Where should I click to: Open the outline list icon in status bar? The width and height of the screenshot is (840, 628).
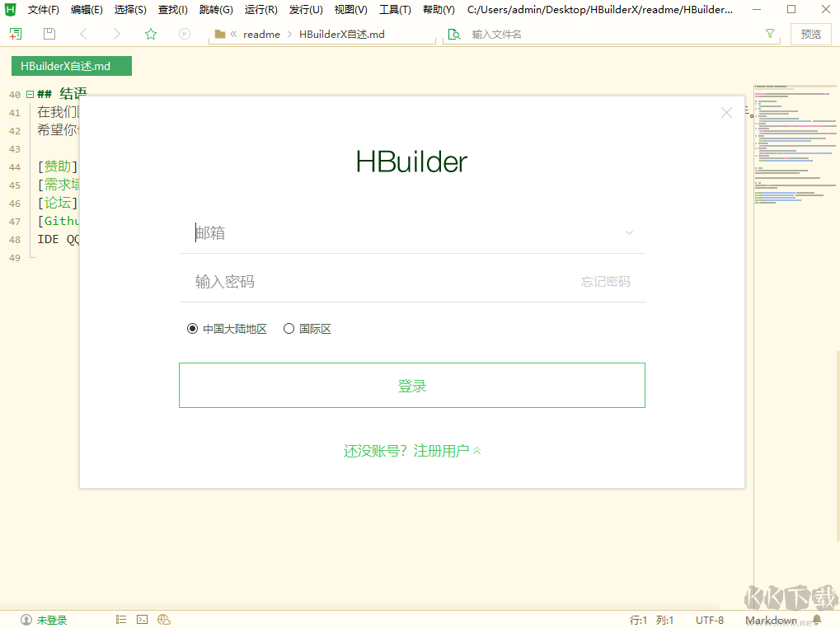(x=121, y=620)
